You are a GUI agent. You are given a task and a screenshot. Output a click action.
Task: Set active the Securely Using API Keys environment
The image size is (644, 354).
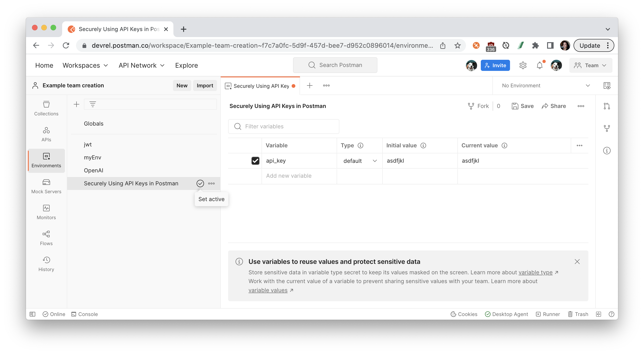point(200,183)
